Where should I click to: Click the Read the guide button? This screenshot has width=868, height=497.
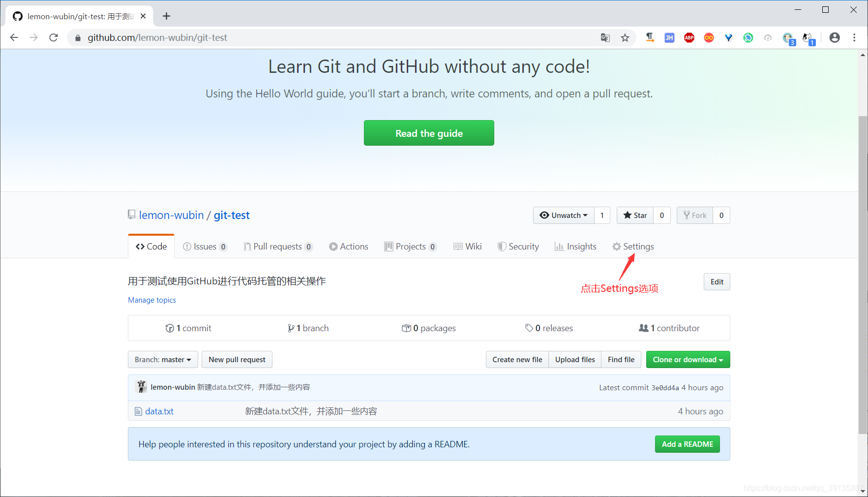tap(429, 133)
